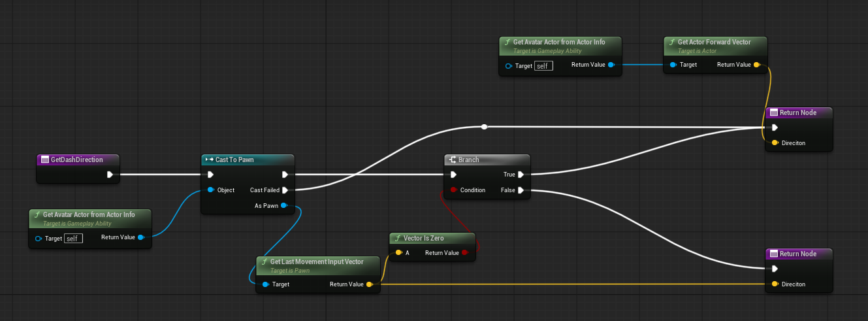Select the Get Avatar Actor node wired to Forward Vector
Image resolution: width=868 pixels, height=321 pixels.
pyautogui.click(x=560, y=45)
